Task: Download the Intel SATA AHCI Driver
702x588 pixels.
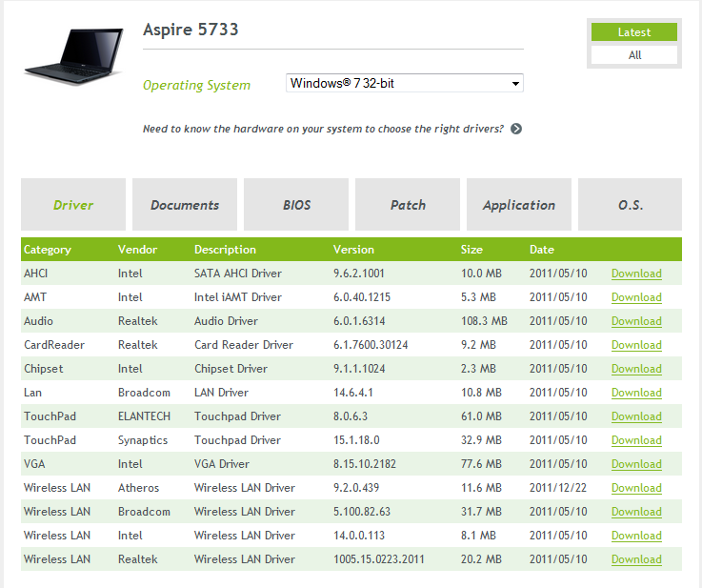Action: coord(636,274)
